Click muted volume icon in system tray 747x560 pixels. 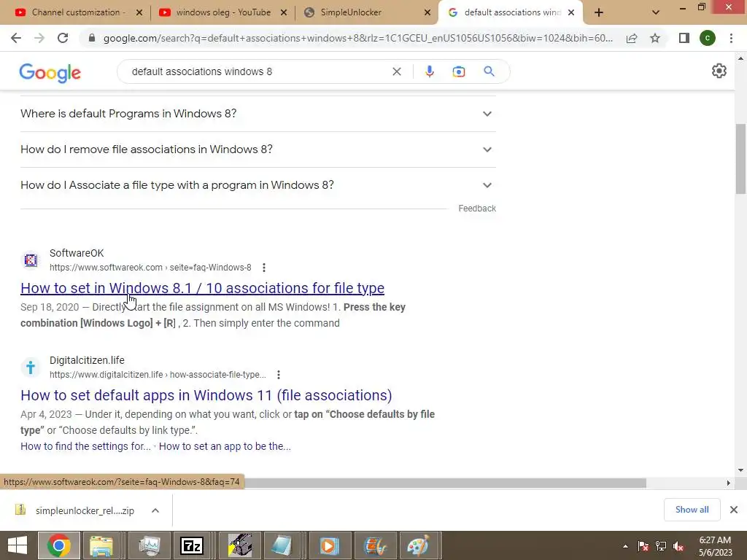[678, 546]
